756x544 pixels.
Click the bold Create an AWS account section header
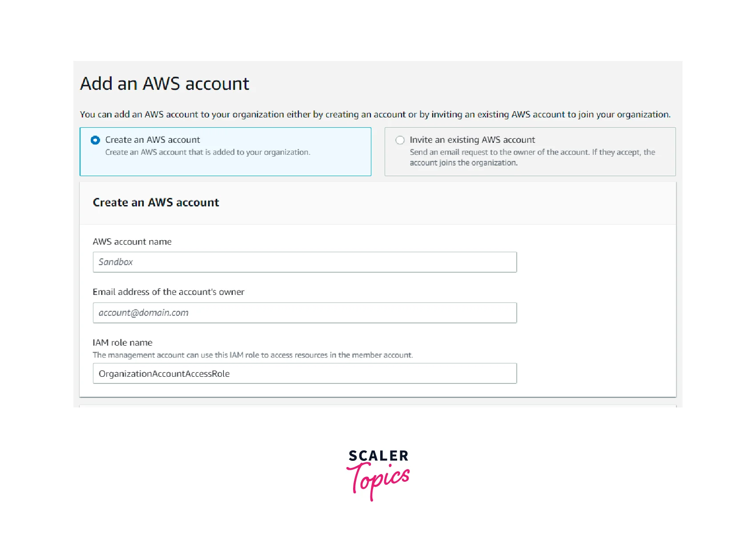tap(156, 202)
